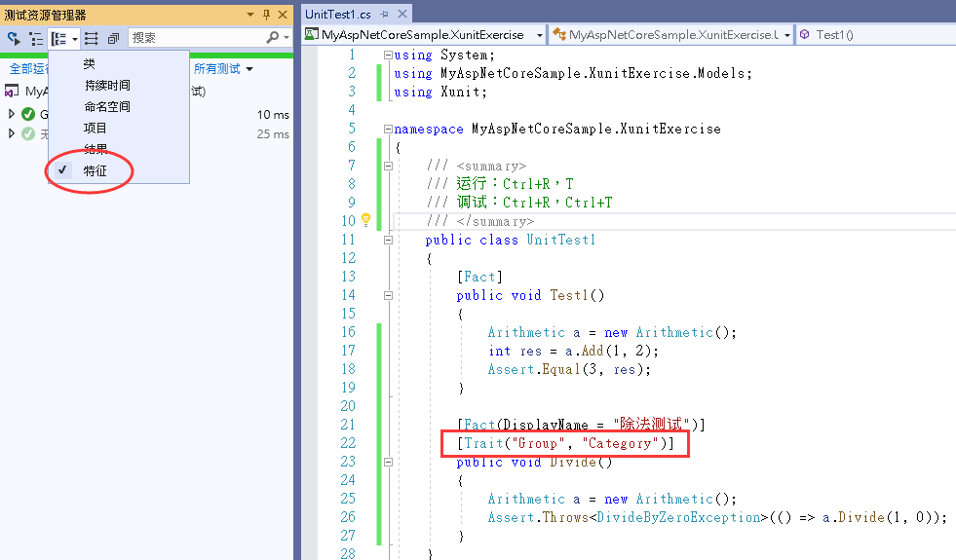The height and width of the screenshot is (560, 956).
Task: Click the faded passed icon on 25 ms row
Action: (x=28, y=133)
